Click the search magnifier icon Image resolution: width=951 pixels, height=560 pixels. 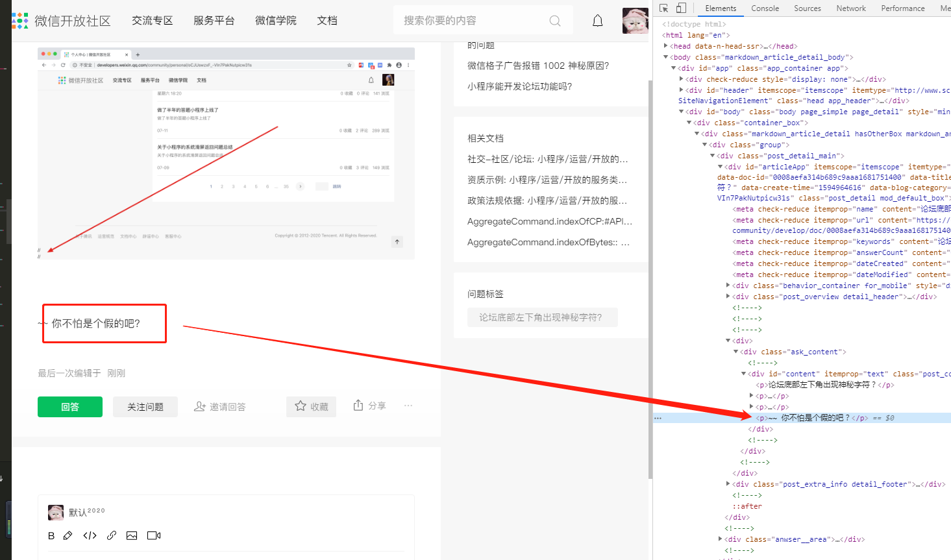tap(555, 21)
